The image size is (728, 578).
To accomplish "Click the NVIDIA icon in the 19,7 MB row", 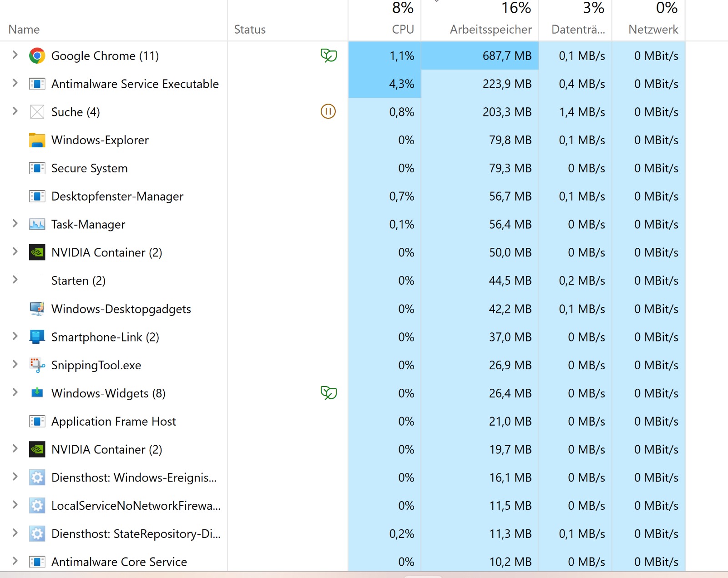I will (x=37, y=449).
